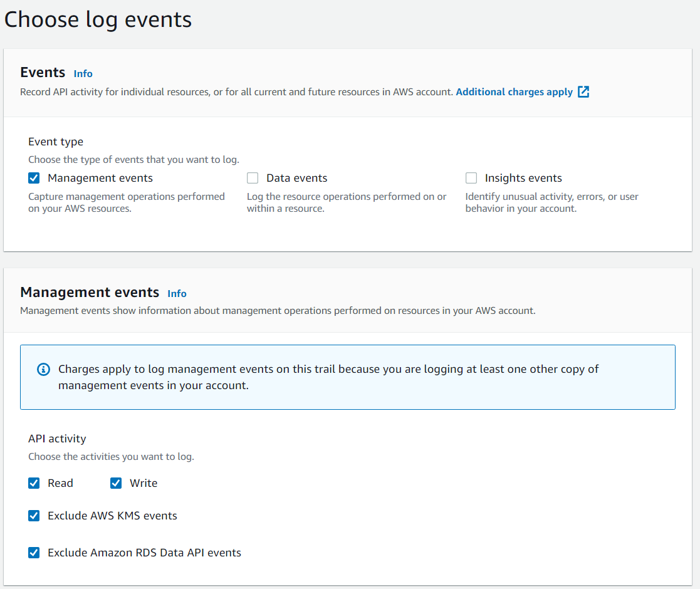700x589 pixels.
Task: Uncheck the Read API activity checkbox
Action: click(34, 483)
